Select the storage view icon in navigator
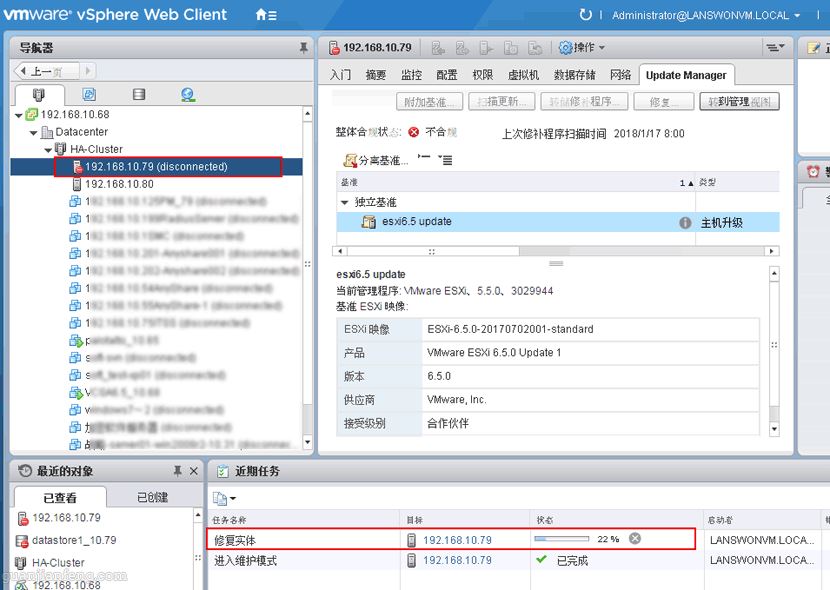Viewport: 830px width, 590px height. [140, 93]
